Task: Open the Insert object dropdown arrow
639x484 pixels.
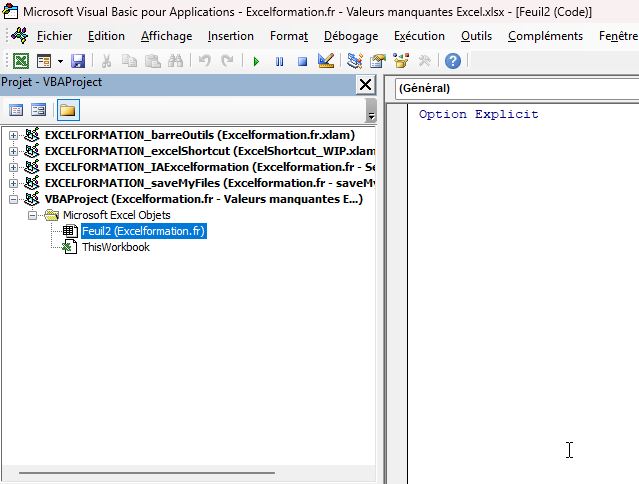Action: (x=60, y=62)
